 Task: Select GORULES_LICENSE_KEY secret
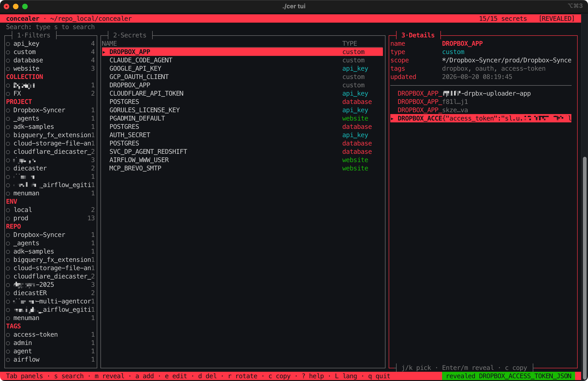[x=242, y=110]
